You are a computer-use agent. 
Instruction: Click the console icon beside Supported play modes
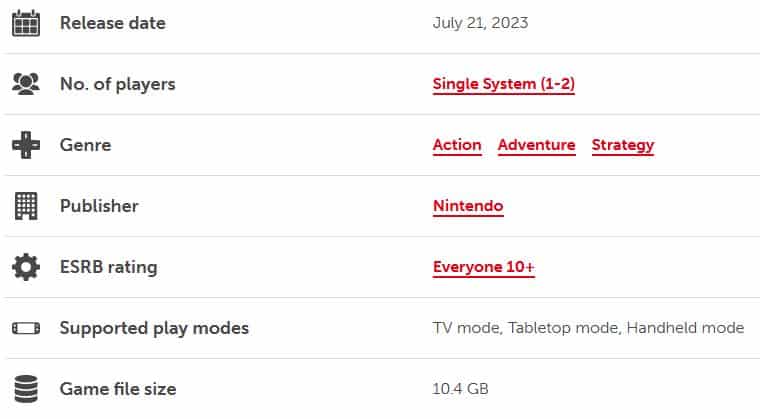point(25,328)
